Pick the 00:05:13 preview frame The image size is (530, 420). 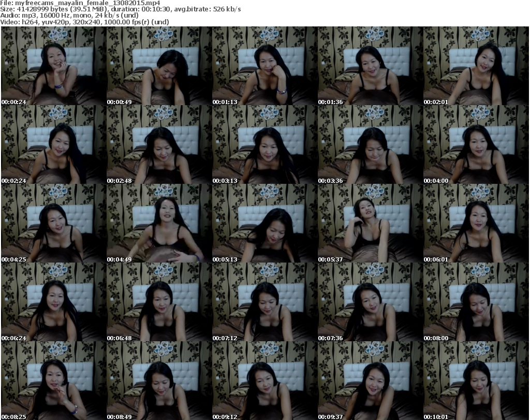[x=264, y=223]
